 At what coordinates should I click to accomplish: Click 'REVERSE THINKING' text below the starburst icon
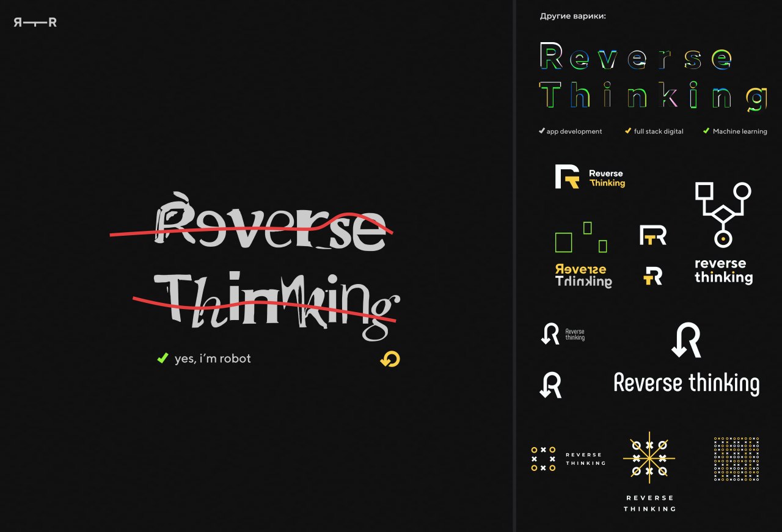[649, 503]
